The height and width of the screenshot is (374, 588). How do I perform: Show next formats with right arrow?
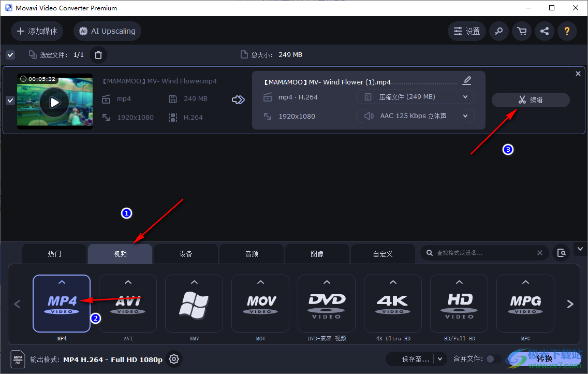click(570, 304)
